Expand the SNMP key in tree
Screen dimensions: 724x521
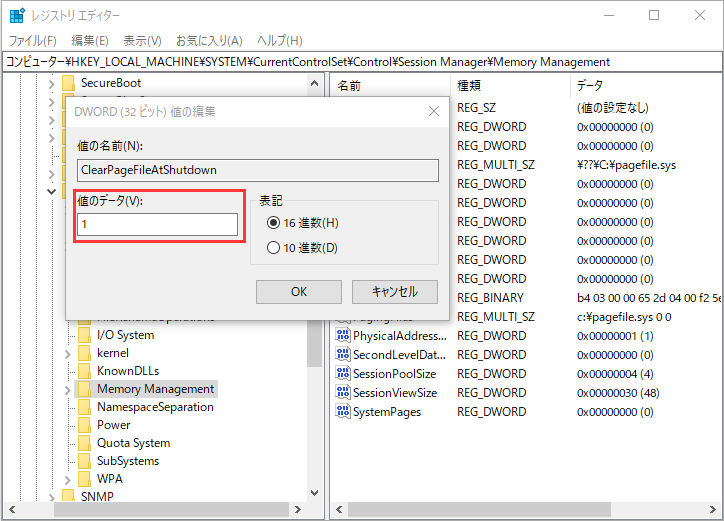(x=50, y=497)
